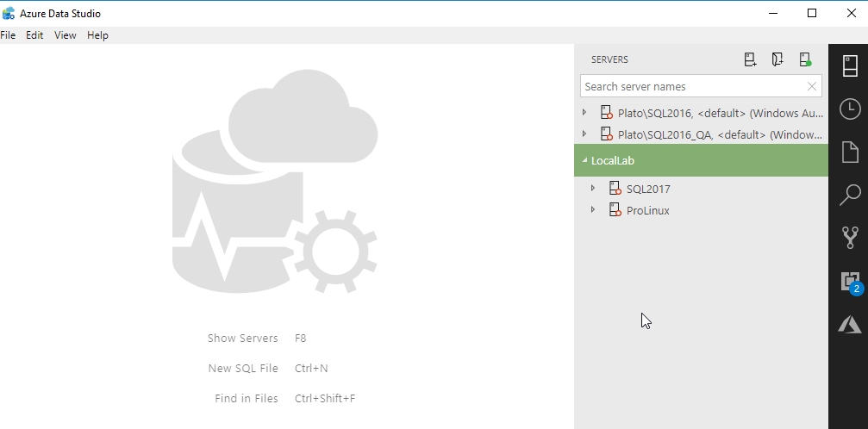Click the server icon beside Plato\SQL2016

[607, 113]
